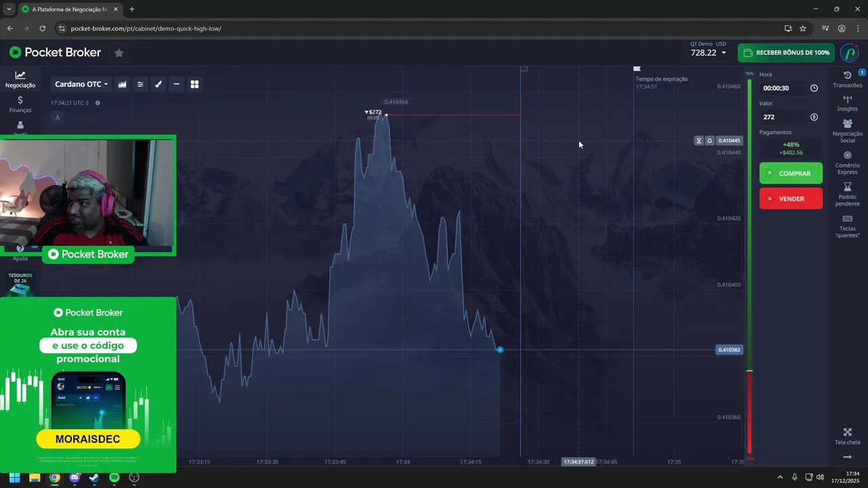Screen dimensions: 868x488
Task: Show hidden system tray icons chevron
Action: [x=780, y=477]
